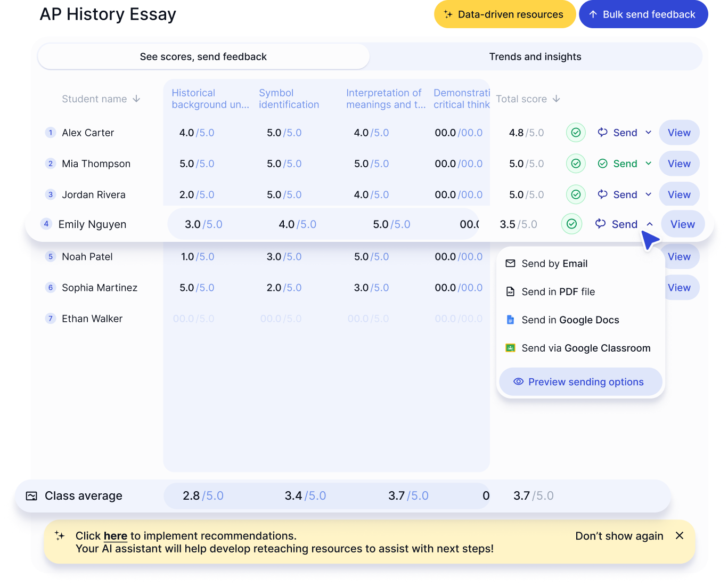This screenshot has width=728, height=586.
Task: Click the Google Classroom icon in send menu
Action: (x=511, y=348)
